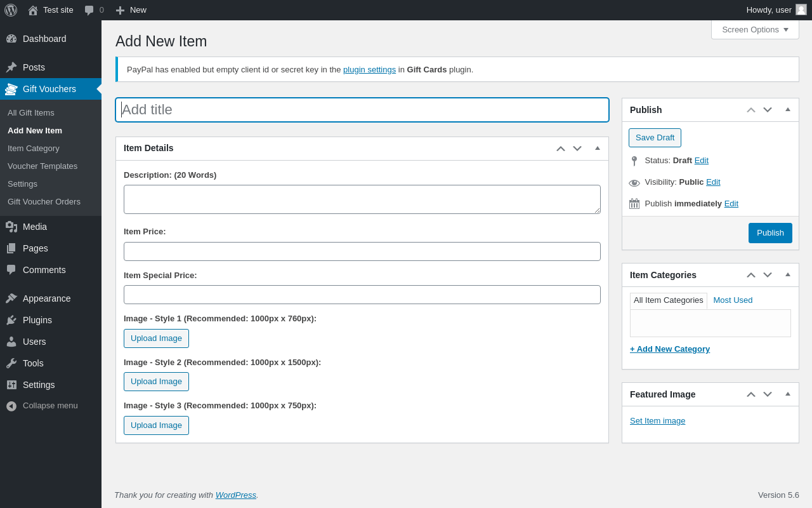Click the Appearance paintbrush icon
The image size is (812, 508).
(x=11, y=298)
